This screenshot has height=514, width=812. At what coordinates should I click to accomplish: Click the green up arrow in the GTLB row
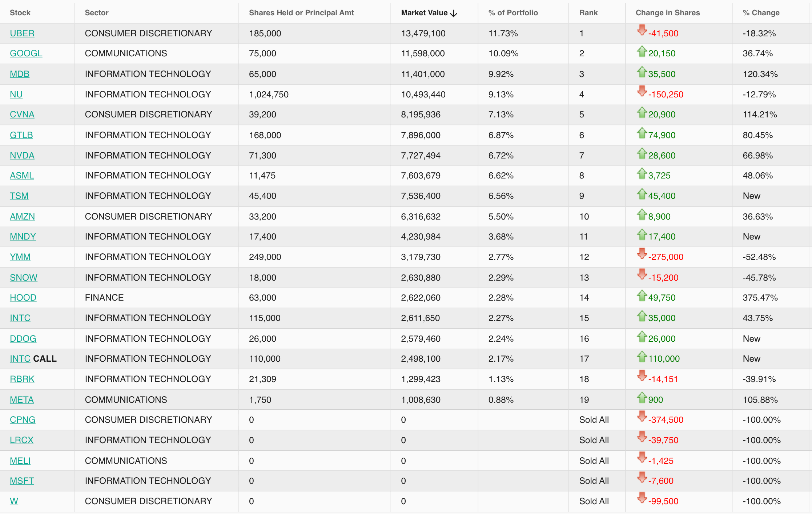coord(642,133)
